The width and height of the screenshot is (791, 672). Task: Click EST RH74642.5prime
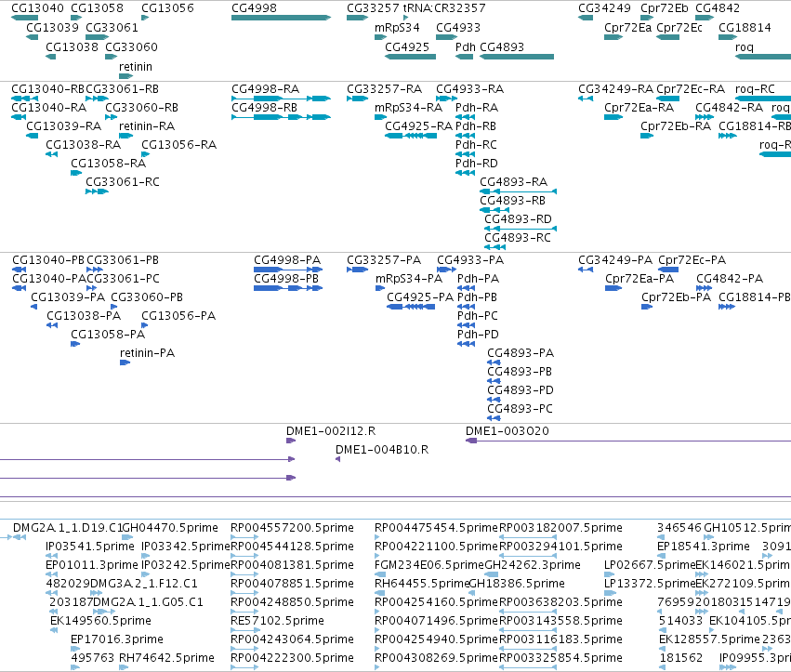point(125,667)
